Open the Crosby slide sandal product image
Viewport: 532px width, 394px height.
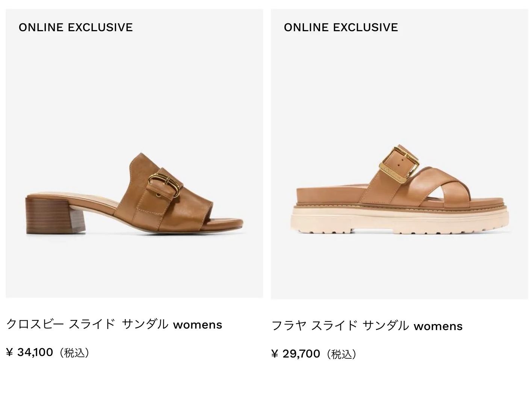(134, 153)
